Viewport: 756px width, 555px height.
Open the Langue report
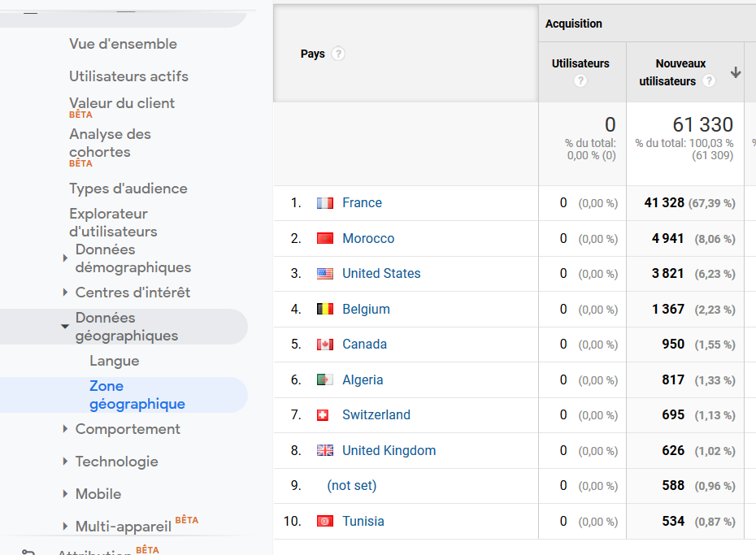click(115, 361)
